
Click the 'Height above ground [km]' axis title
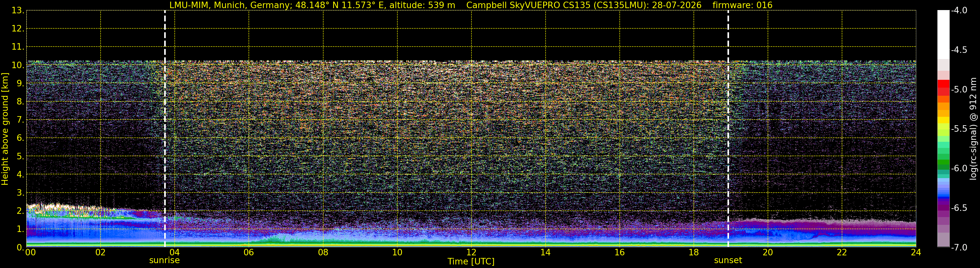(5, 129)
